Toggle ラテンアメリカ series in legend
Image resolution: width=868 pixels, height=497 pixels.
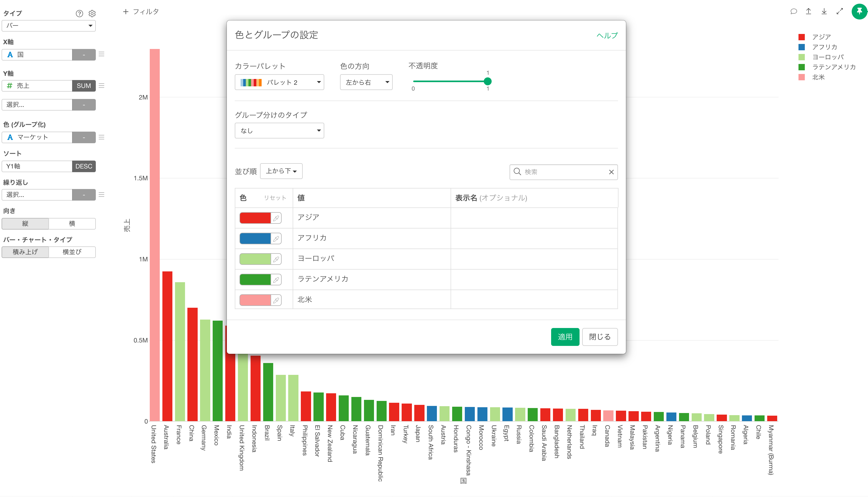click(x=827, y=67)
